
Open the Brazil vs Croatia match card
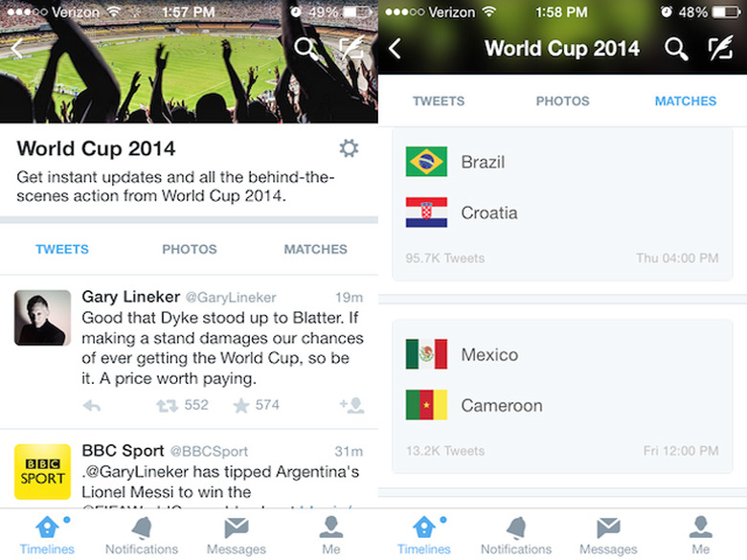(562, 206)
